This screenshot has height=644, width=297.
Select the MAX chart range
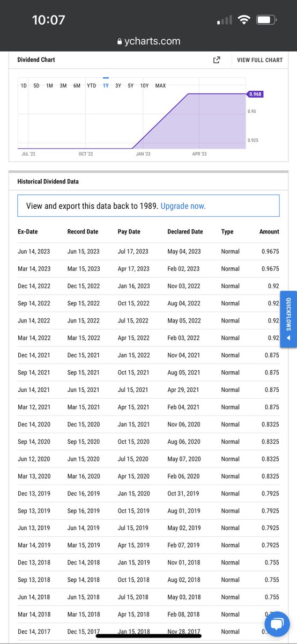point(160,86)
